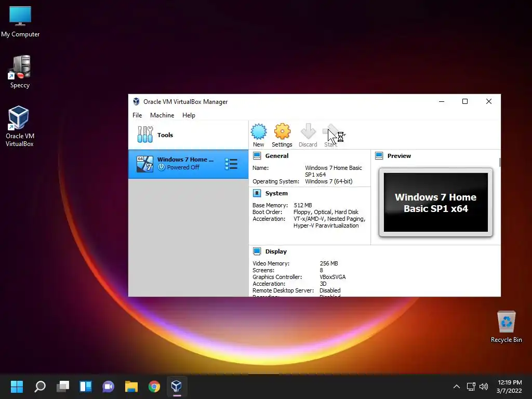Open the Windows 7 Home machine menu icon

[x=231, y=164]
